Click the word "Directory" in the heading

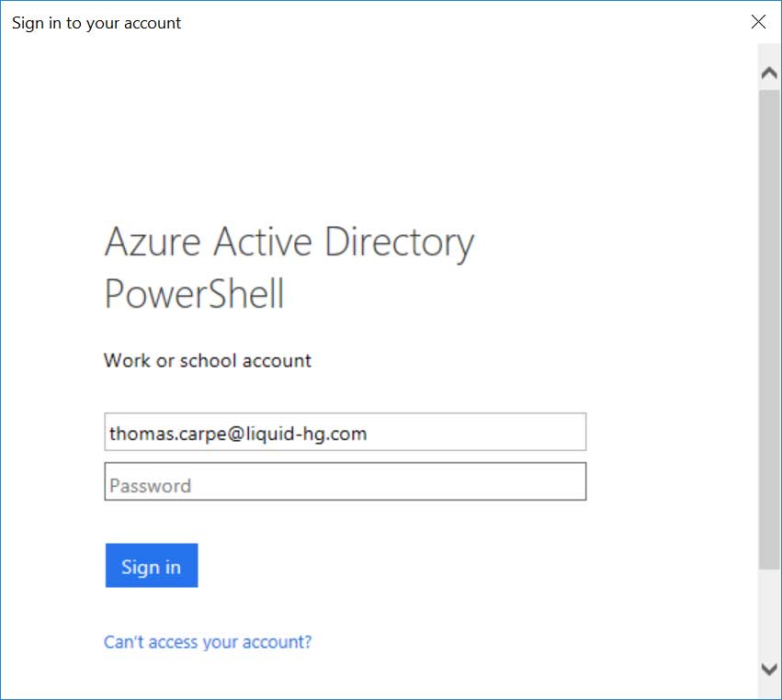[x=398, y=243]
